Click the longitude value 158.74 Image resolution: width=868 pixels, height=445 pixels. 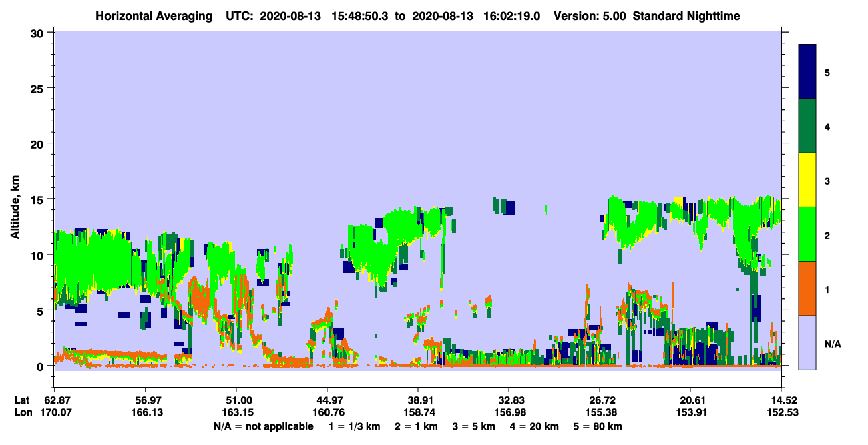click(x=418, y=413)
